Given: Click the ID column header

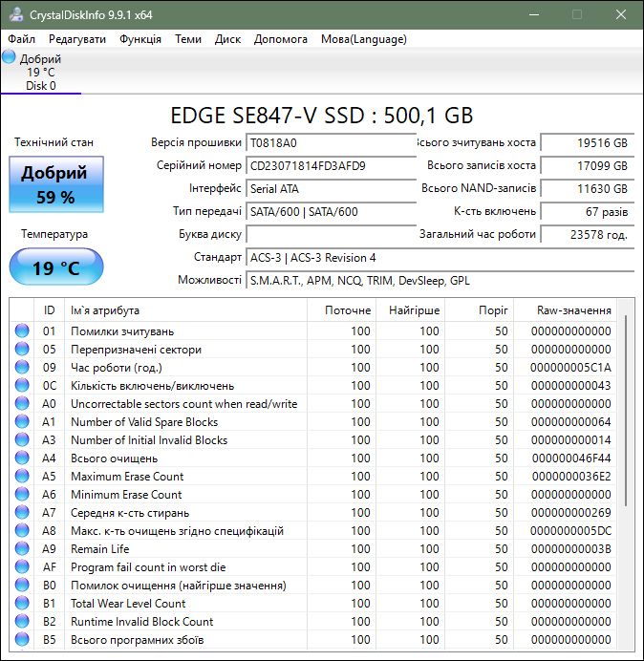Looking at the screenshot, I should point(49,310).
